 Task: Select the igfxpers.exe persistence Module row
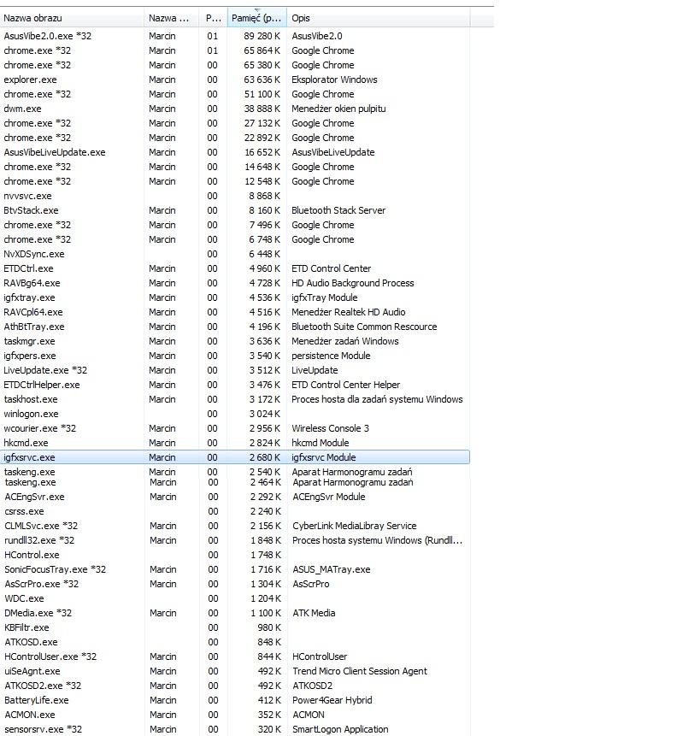tap(234, 356)
